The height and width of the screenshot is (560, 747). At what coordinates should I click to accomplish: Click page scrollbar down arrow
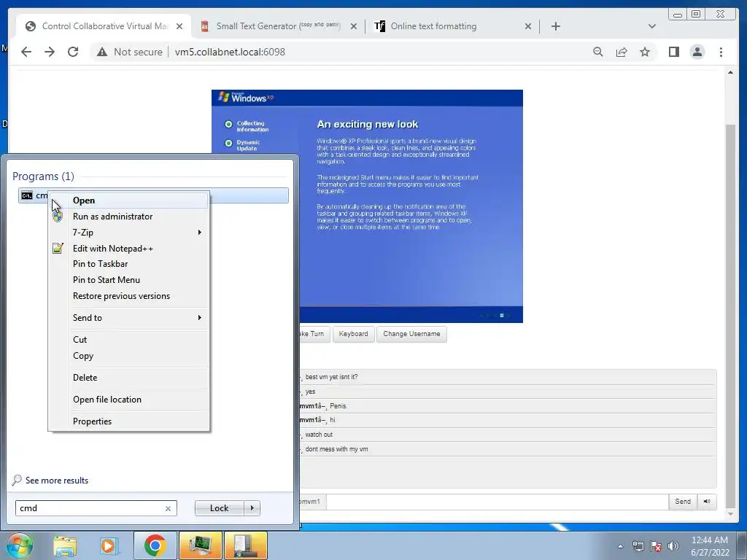coord(730,514)
